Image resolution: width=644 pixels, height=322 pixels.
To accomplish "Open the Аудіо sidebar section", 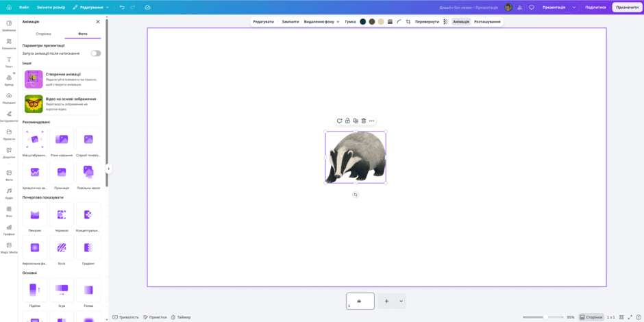I will (9, 193).
